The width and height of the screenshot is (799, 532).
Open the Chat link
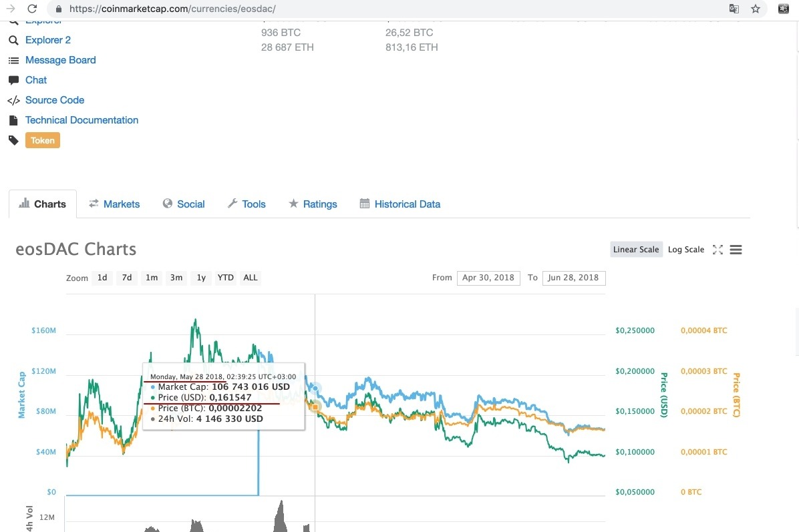tap(36, 80)
